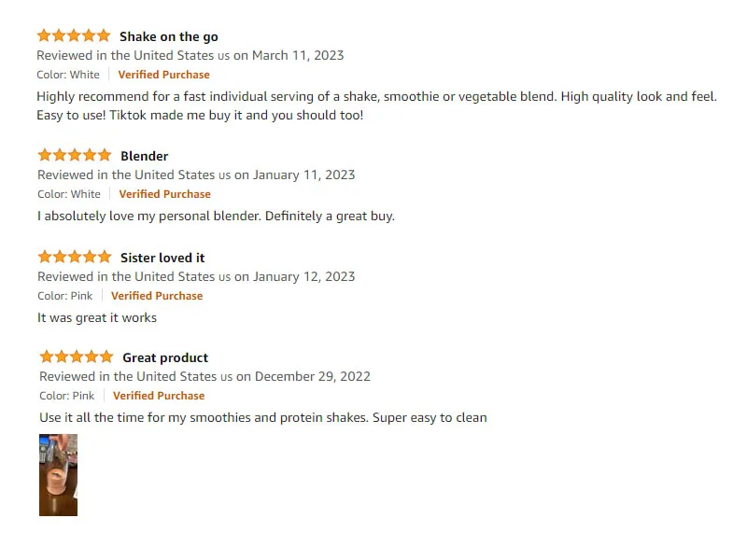This screenshot has height=560, width=747.
Task: Click the stars on 'Sister loved it' review
Action: (x=75, y=258)
